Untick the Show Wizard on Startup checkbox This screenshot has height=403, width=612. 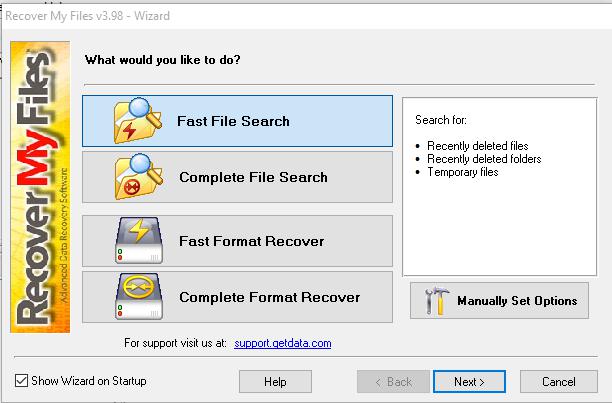point(22,381)
